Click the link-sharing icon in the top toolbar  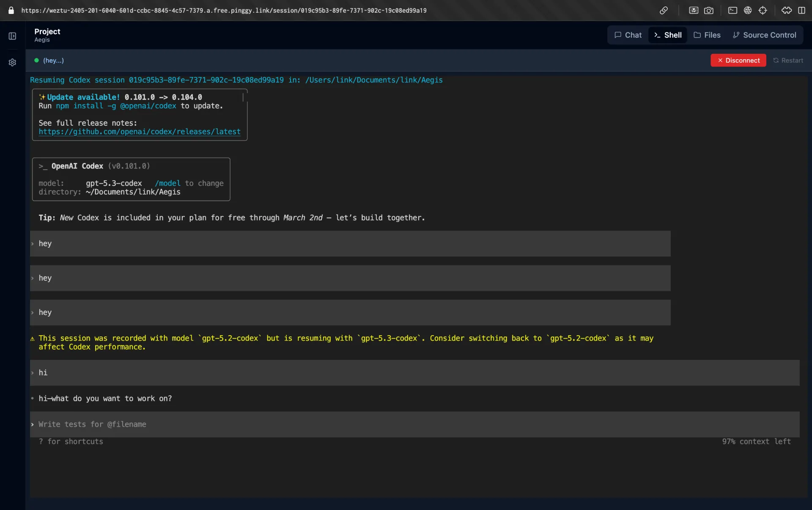[664, 11]
